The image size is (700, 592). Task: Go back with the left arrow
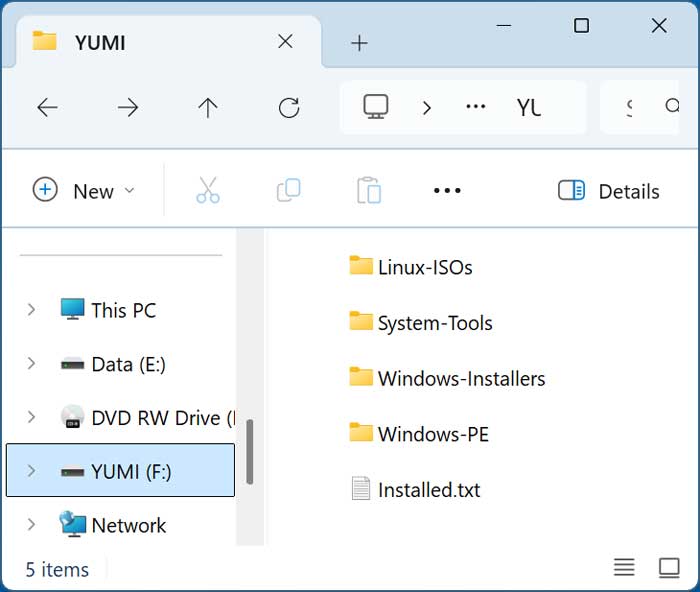47,108
